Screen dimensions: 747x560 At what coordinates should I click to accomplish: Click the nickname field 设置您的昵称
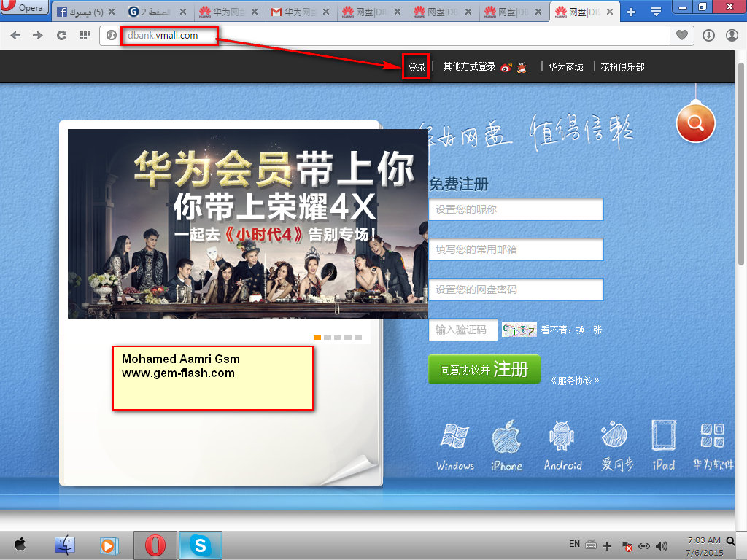click(x=516, y=209)
